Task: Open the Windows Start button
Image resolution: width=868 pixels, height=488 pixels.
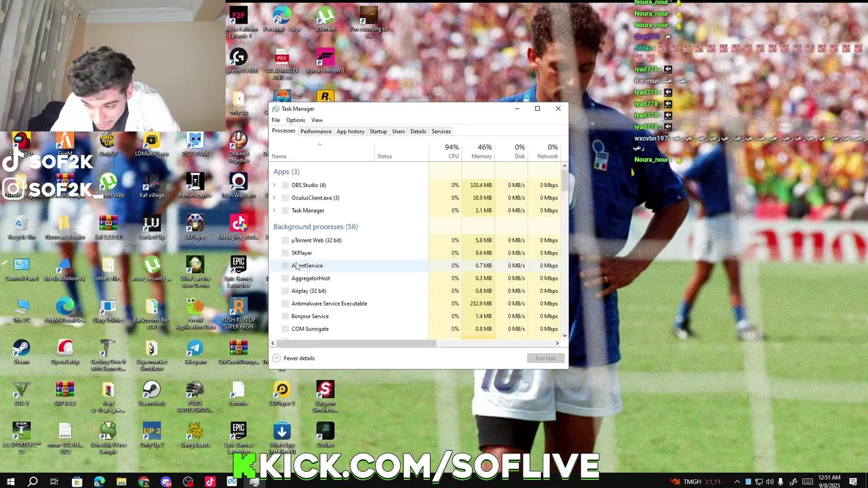Action: pyautogui.click(x=11, y=482)
